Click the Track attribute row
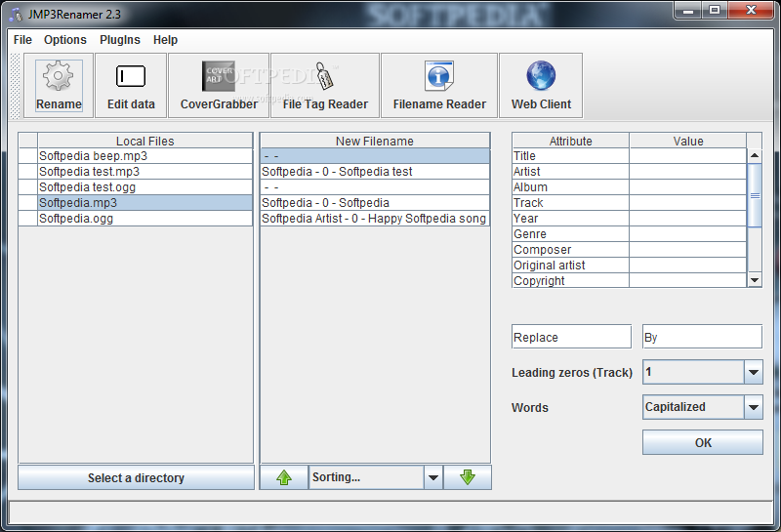 629,203
